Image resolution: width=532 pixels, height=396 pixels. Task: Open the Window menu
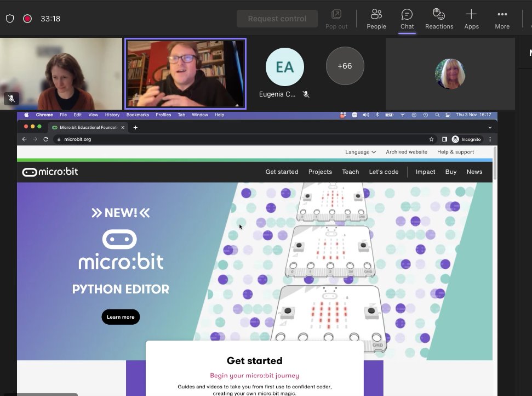tap(200, 115)
